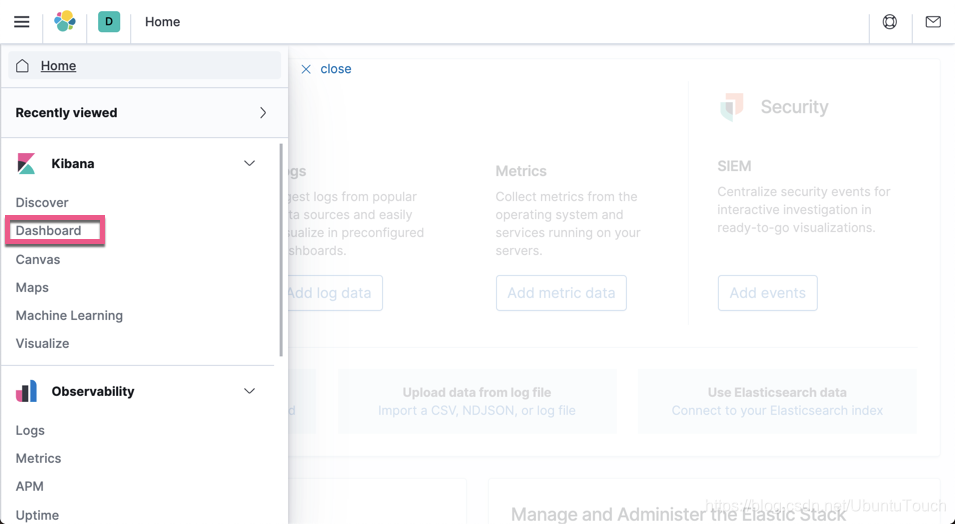The image size is (955, 524).
Task: Click the Security heading text
Action: pyautogui.click(x=794, y=107)
